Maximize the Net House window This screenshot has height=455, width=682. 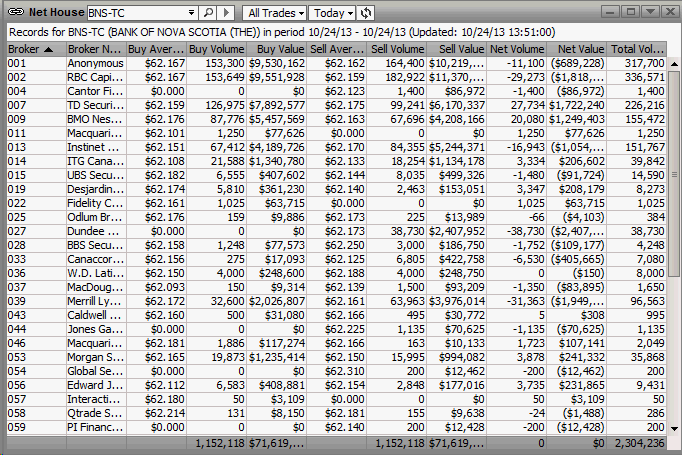click(631, 12)
